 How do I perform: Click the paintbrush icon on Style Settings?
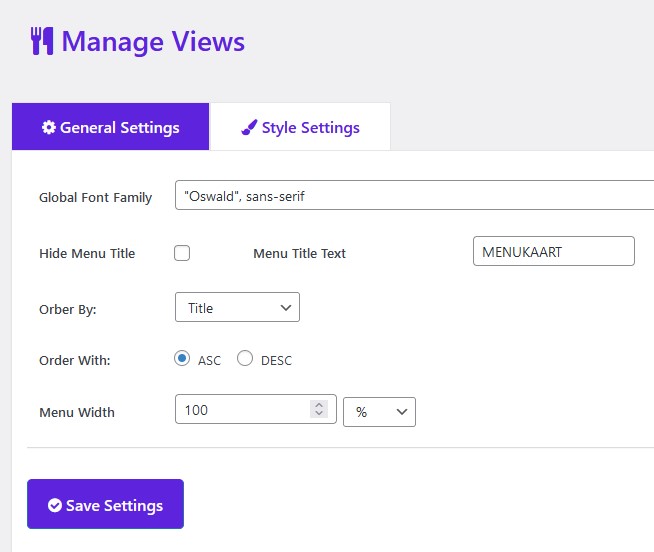249,127
